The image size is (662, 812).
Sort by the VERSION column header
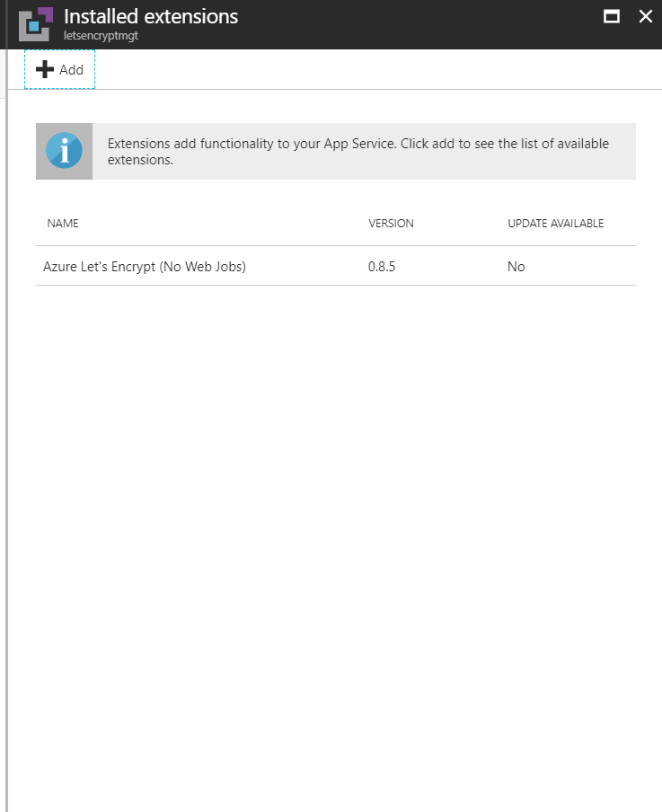point(391,224)
